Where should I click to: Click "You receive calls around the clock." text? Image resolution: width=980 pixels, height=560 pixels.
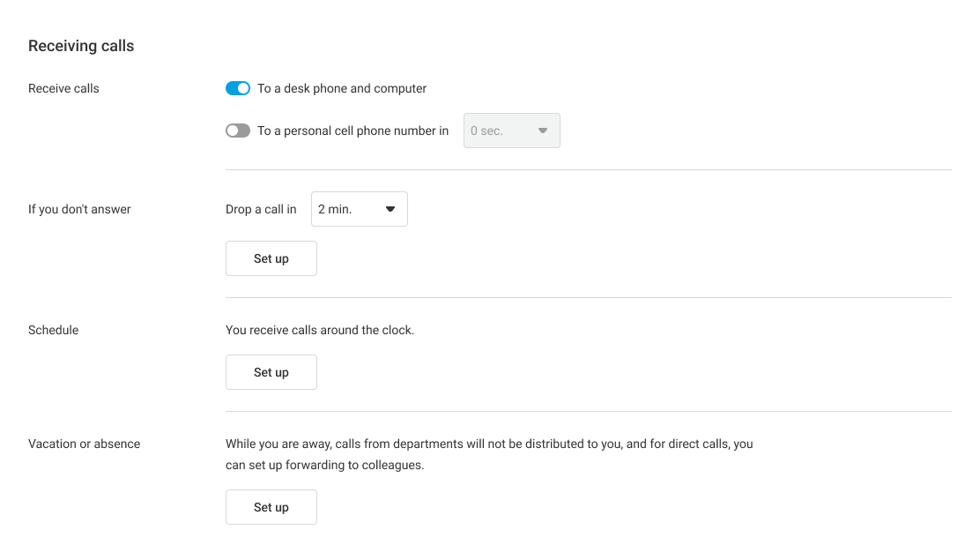(320, 330)
